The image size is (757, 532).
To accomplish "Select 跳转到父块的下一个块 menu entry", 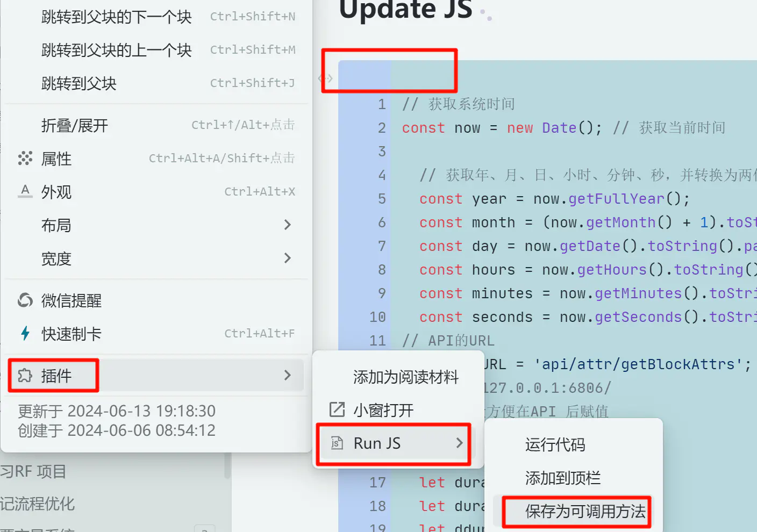I will click(156, 17).
